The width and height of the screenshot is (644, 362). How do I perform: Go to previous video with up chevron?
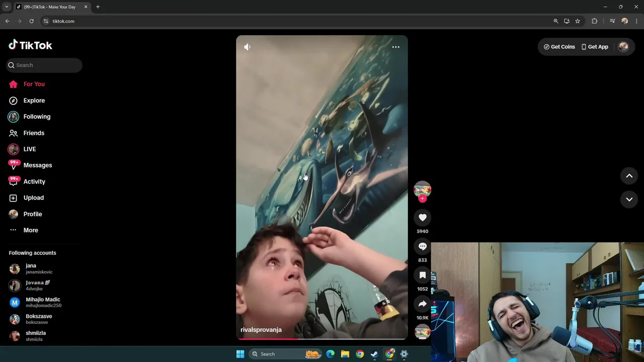point(629,175)
